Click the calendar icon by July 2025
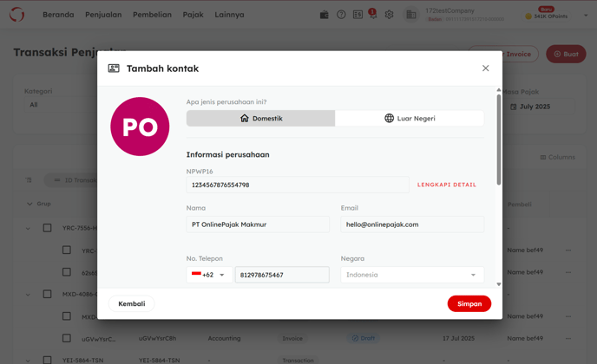This screenshot has height=364, width=597. [513, 107]
